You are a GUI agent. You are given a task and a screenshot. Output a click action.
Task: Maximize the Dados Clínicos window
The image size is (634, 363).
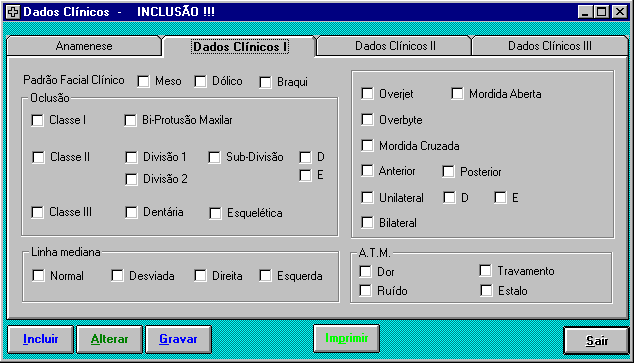pos(601,12)
